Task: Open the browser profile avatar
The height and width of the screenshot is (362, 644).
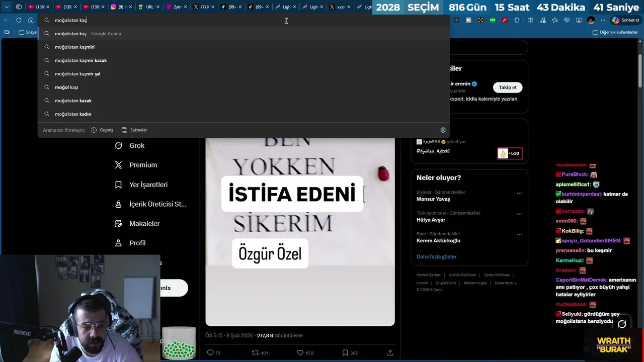Action: [x=591, y=20]
